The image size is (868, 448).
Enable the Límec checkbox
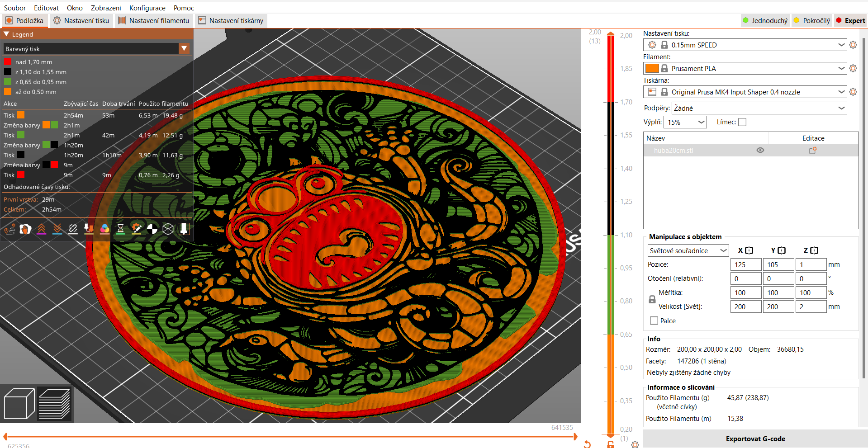tap(742, 122)
